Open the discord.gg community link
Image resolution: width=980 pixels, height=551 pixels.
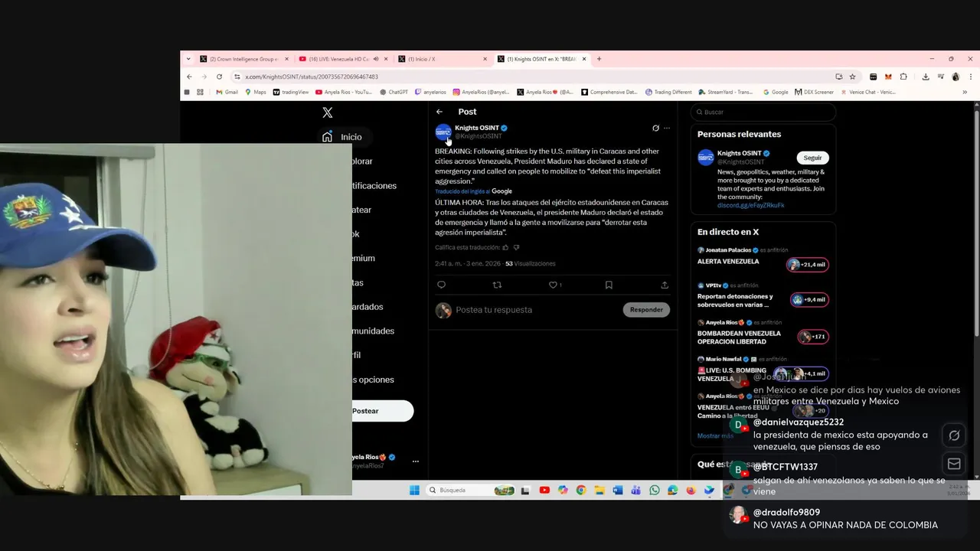[751, 205]
